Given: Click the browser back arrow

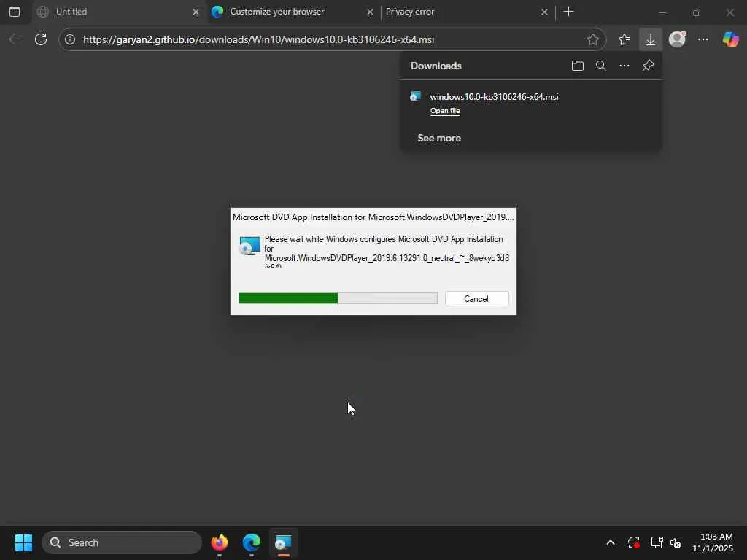Looking at the screenshot, I should 15,39.
